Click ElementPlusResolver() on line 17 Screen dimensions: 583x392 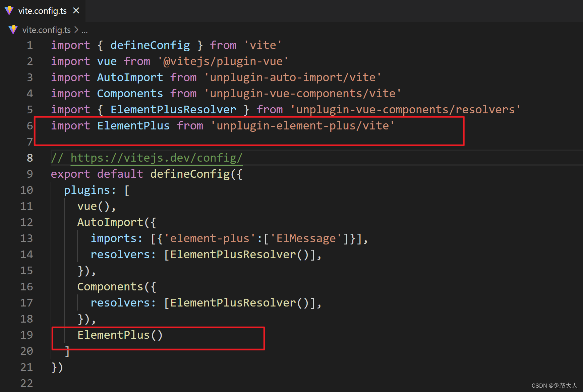[239, 303]
